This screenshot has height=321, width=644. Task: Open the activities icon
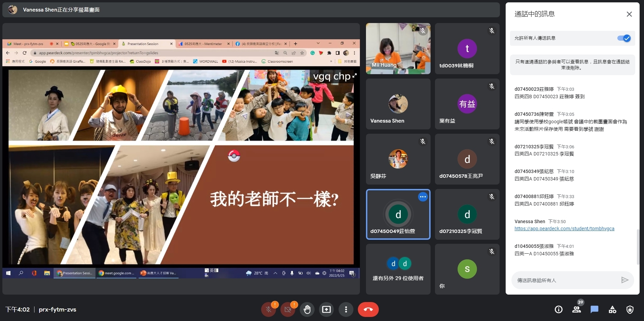(612, 309)
